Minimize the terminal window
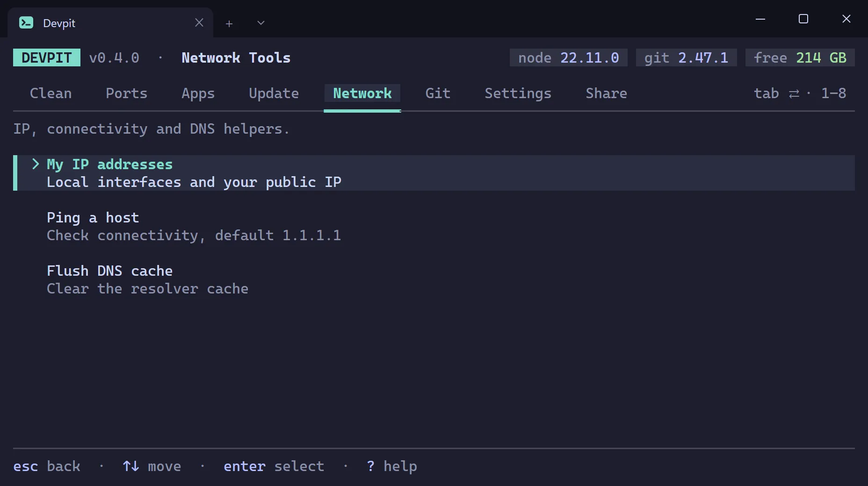 pyautogui.click(x=760, y=19)
